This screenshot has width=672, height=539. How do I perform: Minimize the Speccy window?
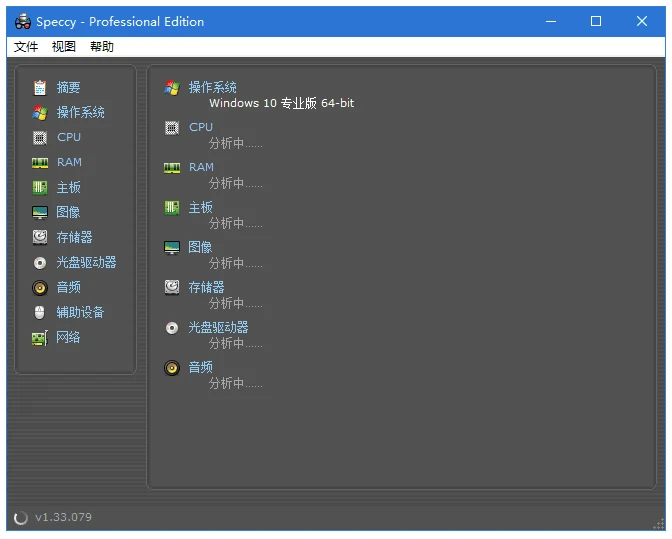(x=551, y=21)
